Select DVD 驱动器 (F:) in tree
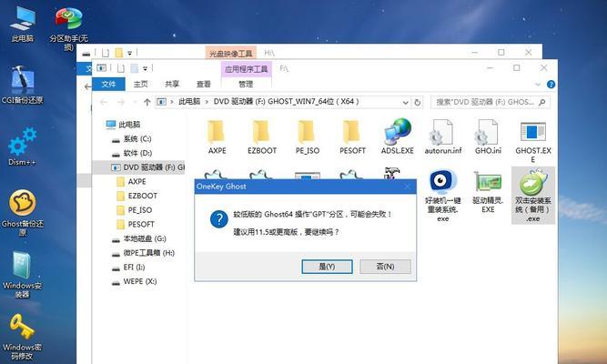Screen dimensions: 607x364 pos(140,167)
